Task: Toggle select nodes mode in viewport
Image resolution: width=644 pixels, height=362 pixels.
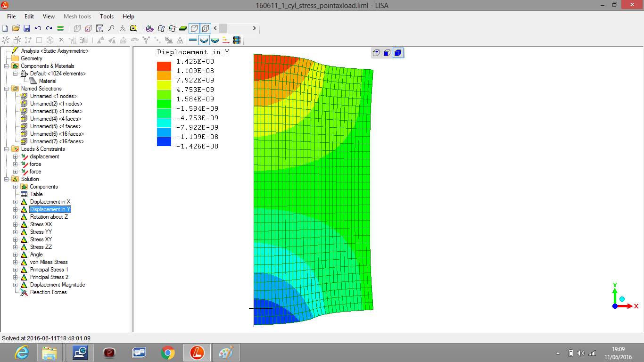Action: (376, 53)
